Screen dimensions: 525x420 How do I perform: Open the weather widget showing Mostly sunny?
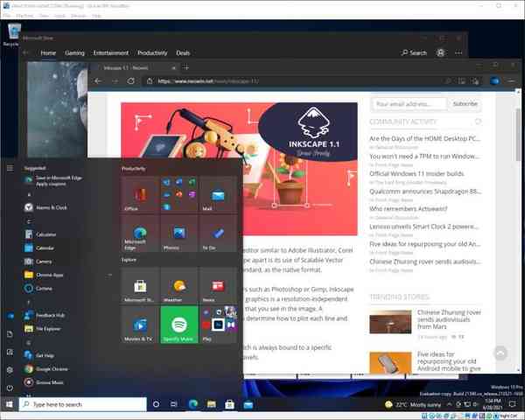pos(413,404)
